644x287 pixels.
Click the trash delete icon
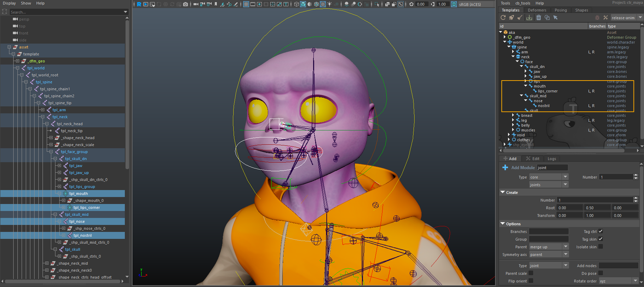click(x=538, y=17)
